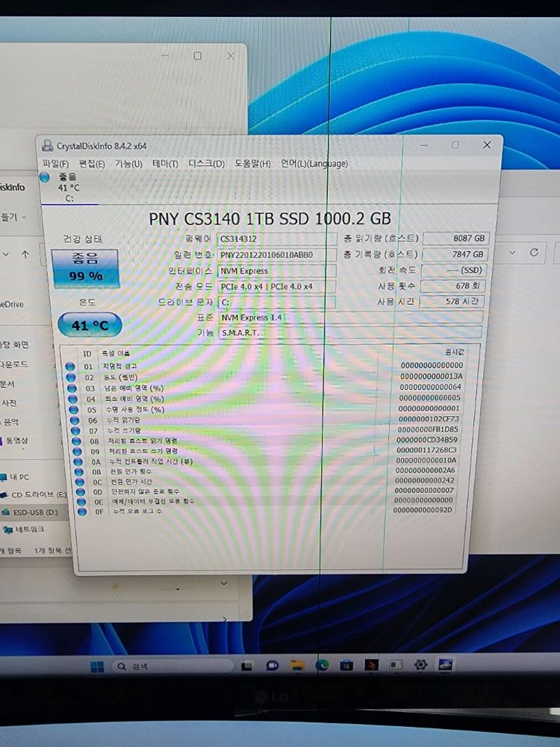Open the Windows Start menu
This screenshot has height=747, width=560.
tap(97, 666)
